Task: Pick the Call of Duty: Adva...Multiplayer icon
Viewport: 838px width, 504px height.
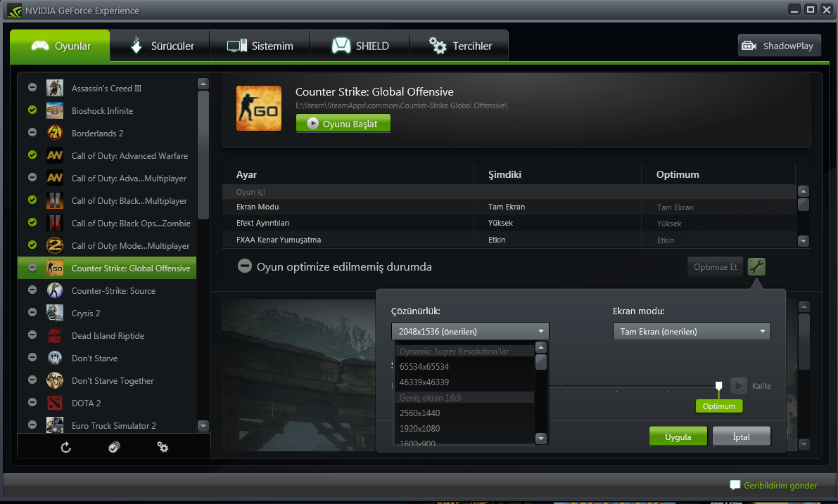Action: tap(54, 178)
